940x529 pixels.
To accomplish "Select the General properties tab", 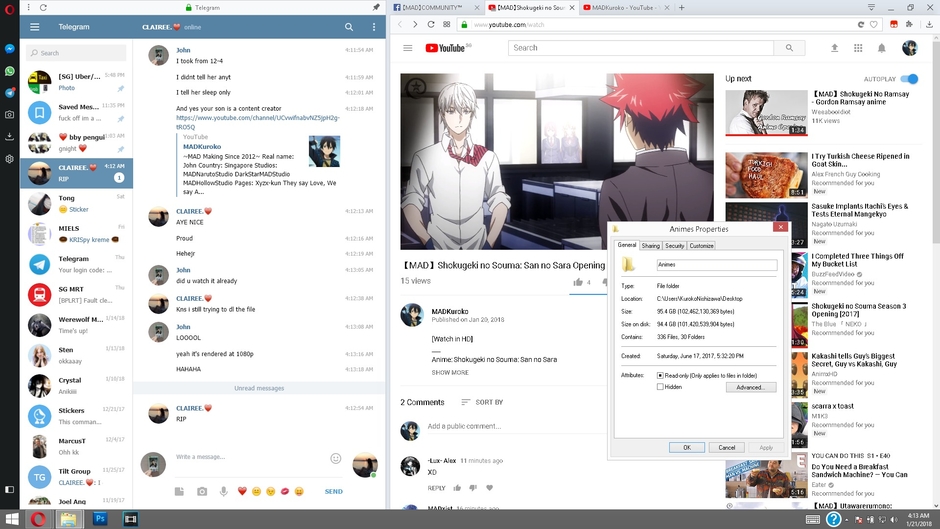I will 626,245.
